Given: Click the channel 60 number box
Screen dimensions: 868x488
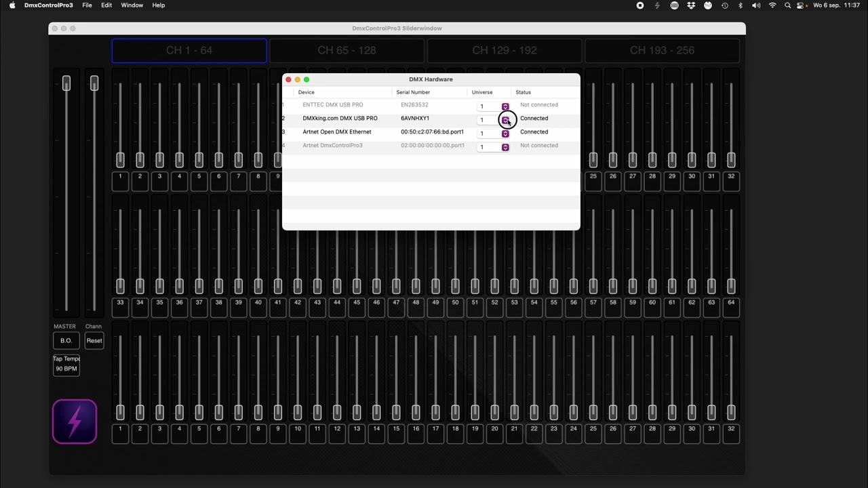Looking at the screenshot, I should (652, 307).
